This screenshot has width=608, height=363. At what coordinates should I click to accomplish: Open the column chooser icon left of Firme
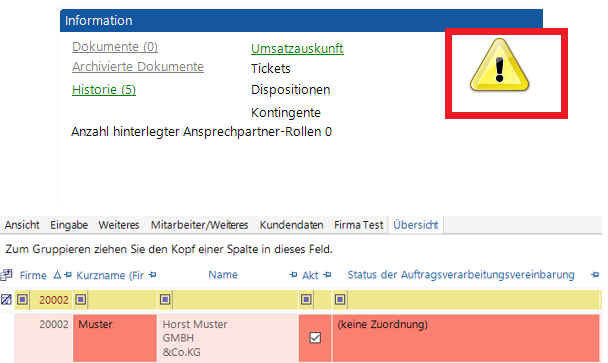coord(6,275)
